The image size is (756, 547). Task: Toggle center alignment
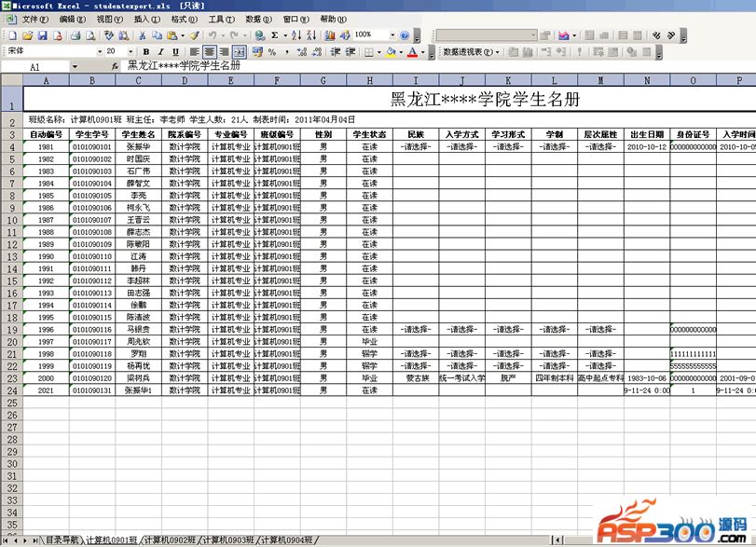coord(209,51)
